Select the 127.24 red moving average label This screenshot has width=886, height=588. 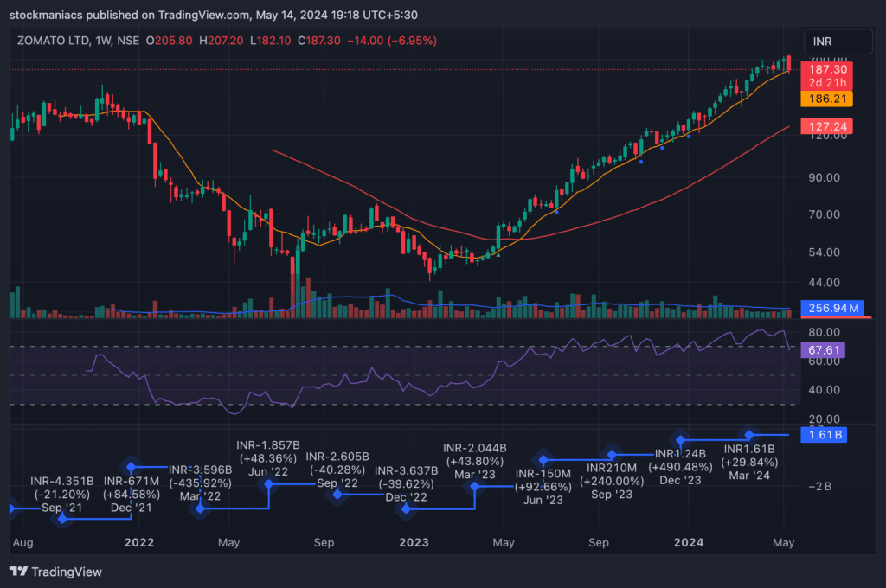[x=826, y=126]
